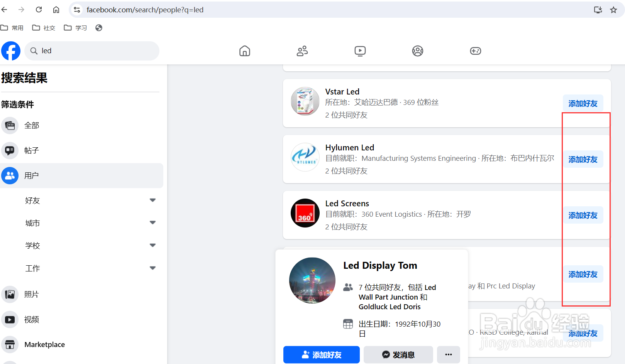Open the Groups icon in top navigation
The width and height of the screenshot is (625, 364).
(x=418, y=51)
